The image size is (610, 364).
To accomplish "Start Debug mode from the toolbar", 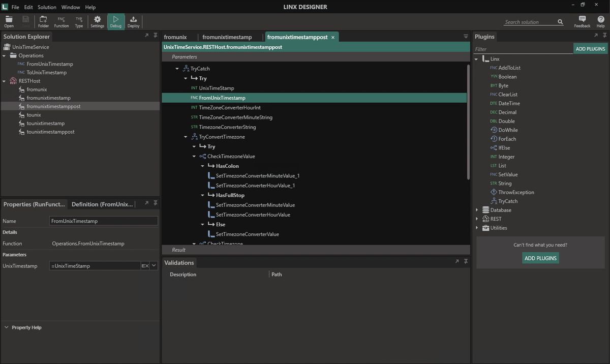I will [115, 21].
